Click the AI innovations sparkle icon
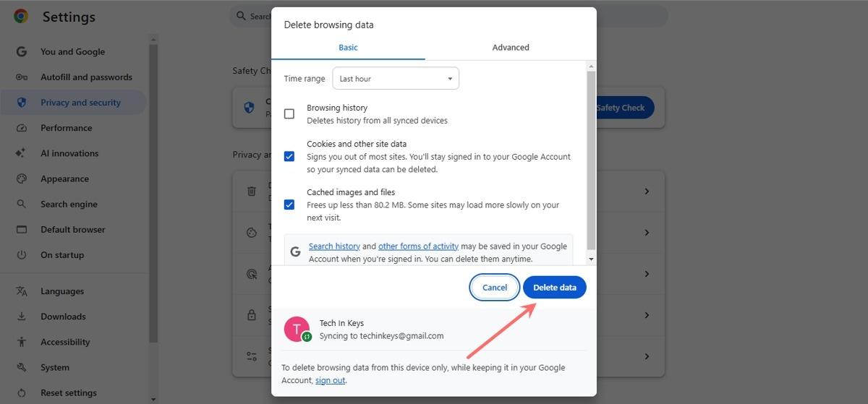 click(22, 153)
